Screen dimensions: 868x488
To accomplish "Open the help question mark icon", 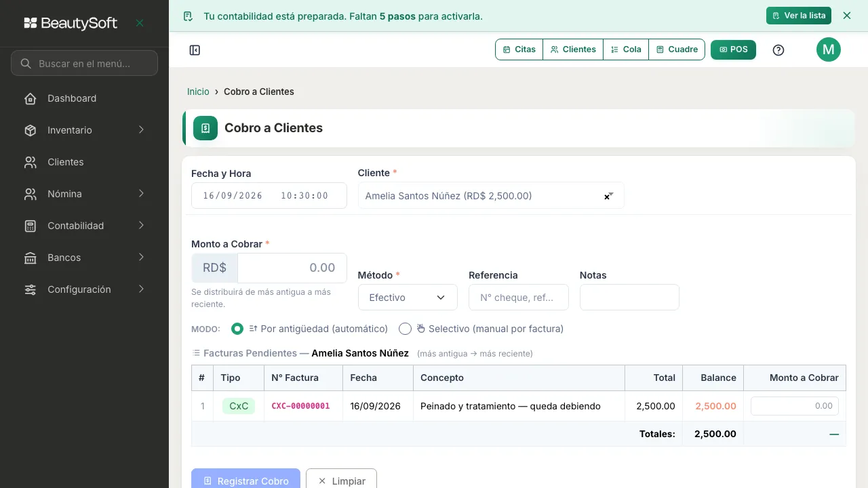I will click(778, 50).
